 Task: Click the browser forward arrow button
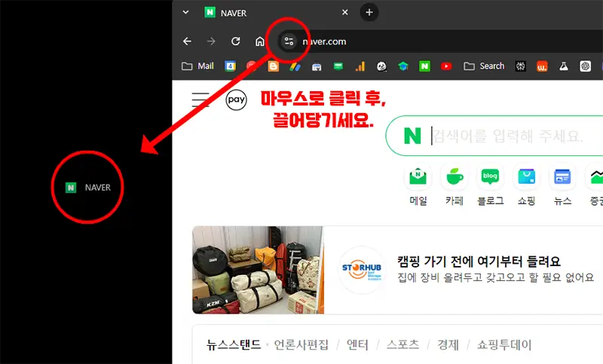[211, 41]
